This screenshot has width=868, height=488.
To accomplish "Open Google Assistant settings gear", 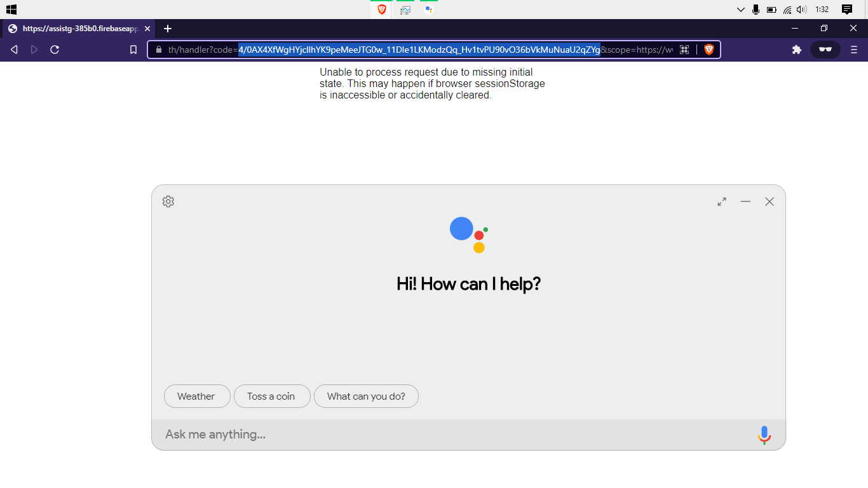I will coord(168,201).
